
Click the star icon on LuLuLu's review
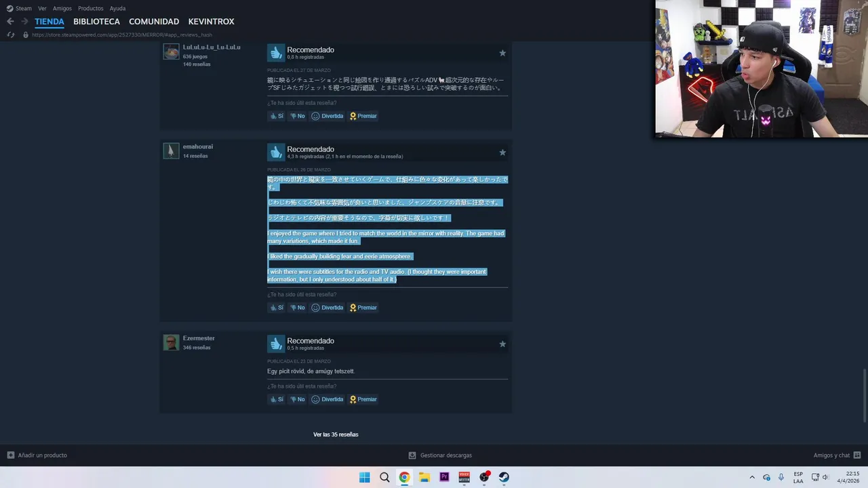point(502,53)
